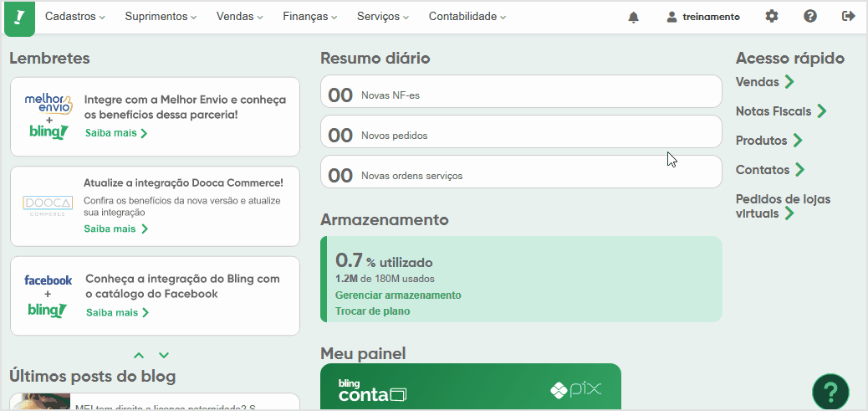Open the Novos pedidos summary card
Viewport: 868px width, 411px height.
coord(521,131)
